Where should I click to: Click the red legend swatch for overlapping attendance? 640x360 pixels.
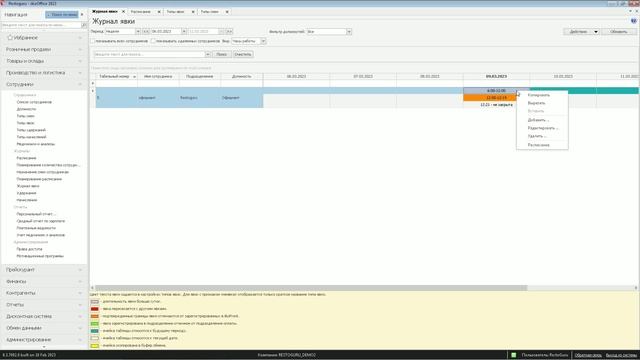(x=95, y=309)
